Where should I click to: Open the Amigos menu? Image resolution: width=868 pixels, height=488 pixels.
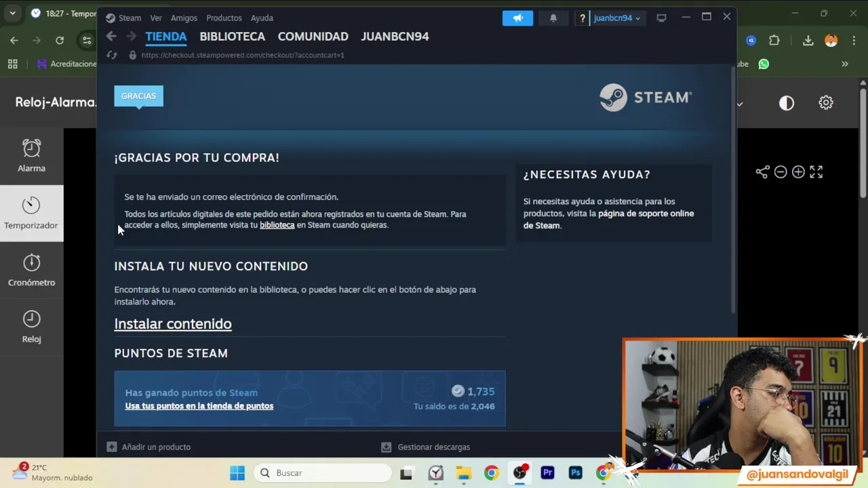[x=184, y=18]
